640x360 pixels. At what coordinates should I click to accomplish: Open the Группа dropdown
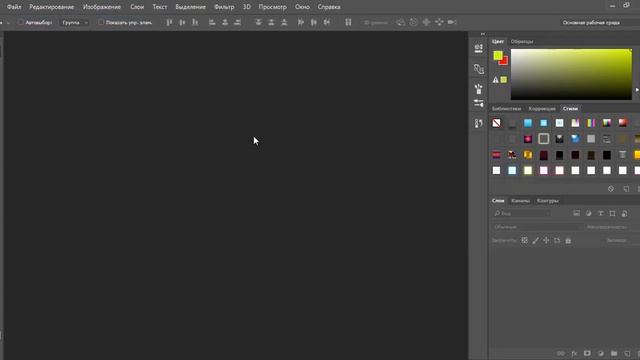75,22
